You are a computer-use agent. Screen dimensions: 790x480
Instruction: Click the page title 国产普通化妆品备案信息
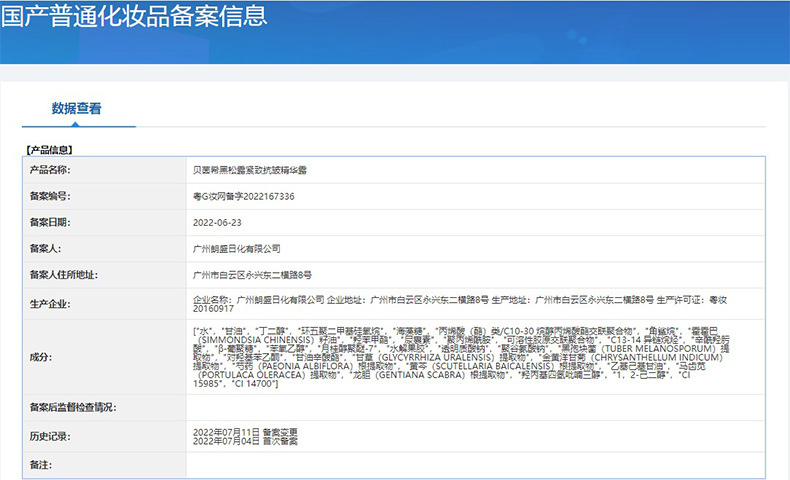[x=134, y=16]
